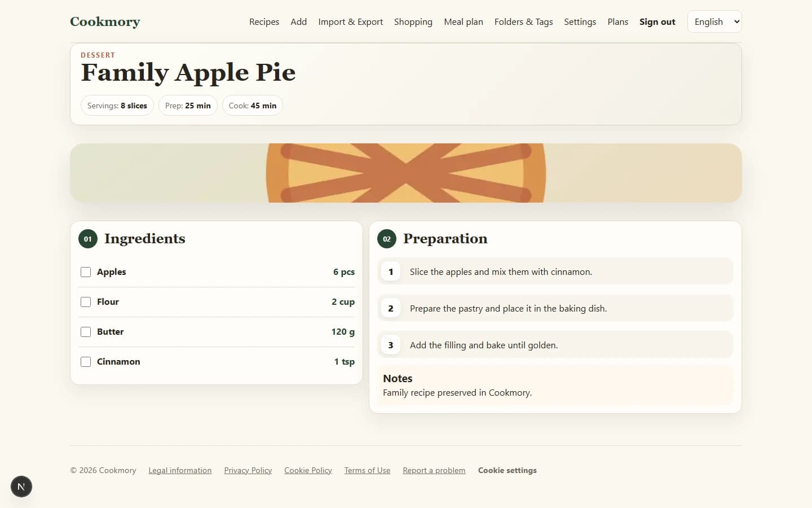Screen dimensions: 812x508
Task: Click the Servings 8 slices pill
Action: point(117,106)
